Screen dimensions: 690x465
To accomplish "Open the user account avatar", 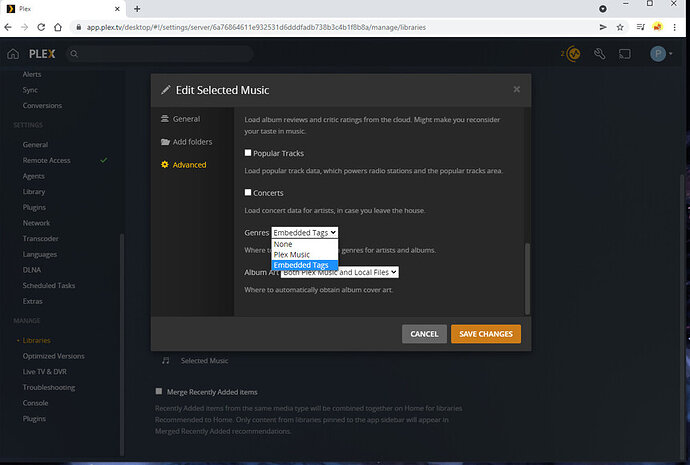I will [x=657, y=54].
